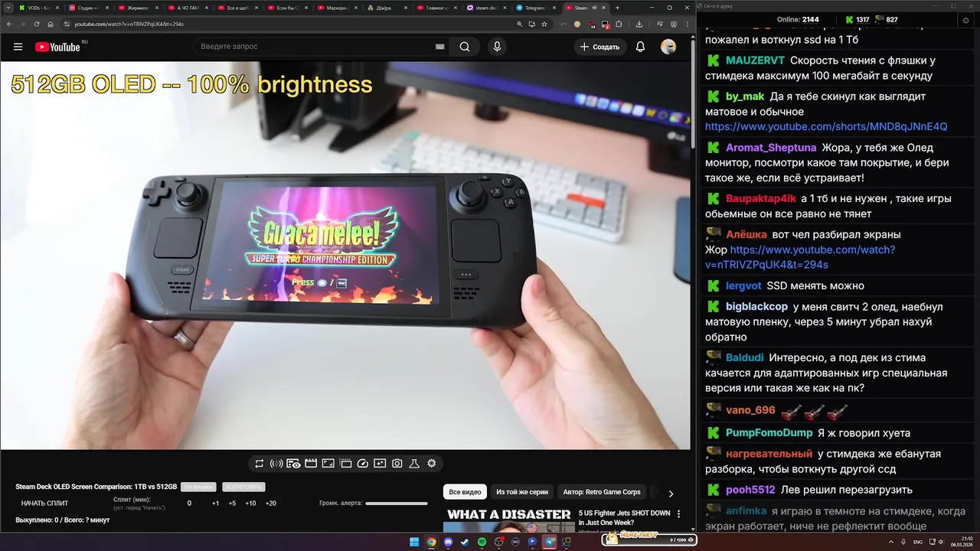Open Chrome extensions puzzle icon
The image size is (980, 551).
tap(619, 24)
